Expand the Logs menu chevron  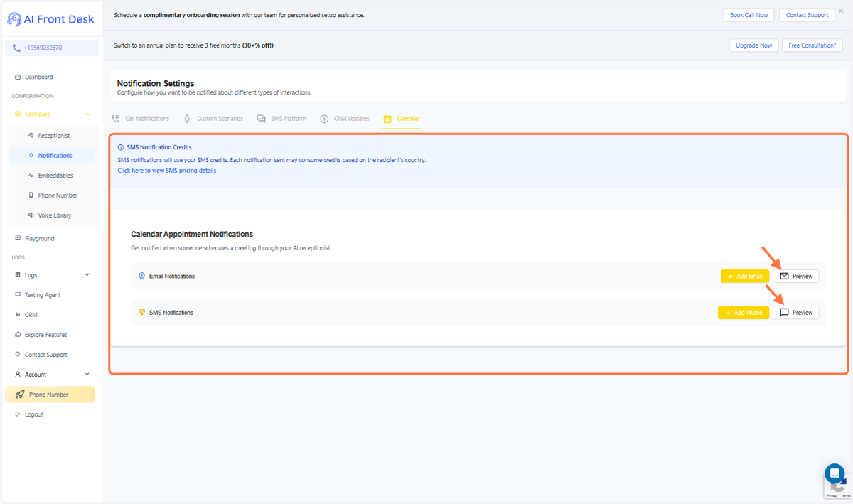87,274
